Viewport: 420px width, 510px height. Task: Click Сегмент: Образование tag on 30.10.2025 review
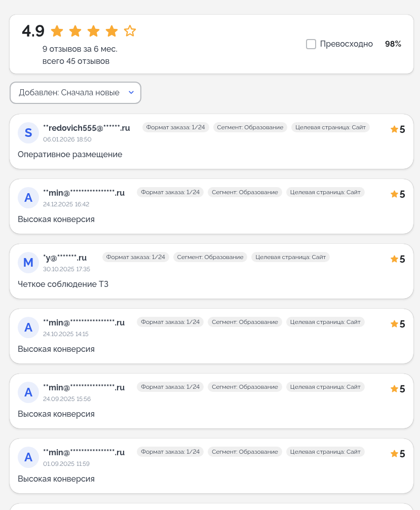[210, 257]
